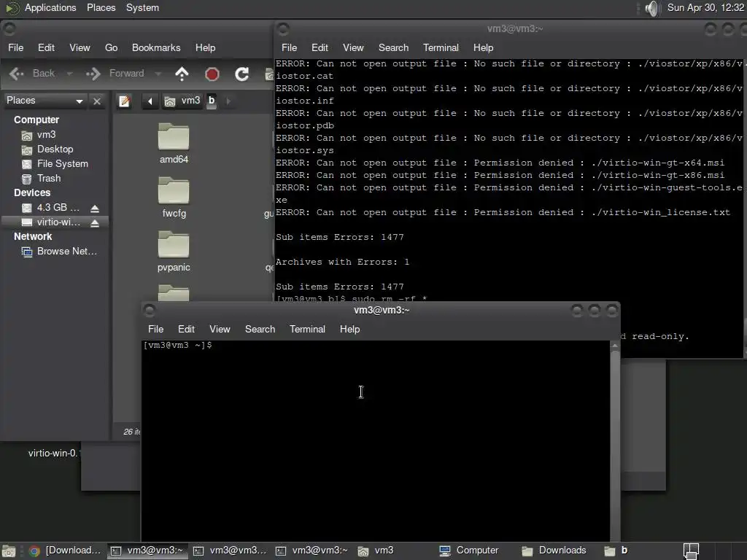Switch to the Downloads taskbar window
Viewport: 747px width, 560px height.
pyautogui.click(x=554, y=551)
